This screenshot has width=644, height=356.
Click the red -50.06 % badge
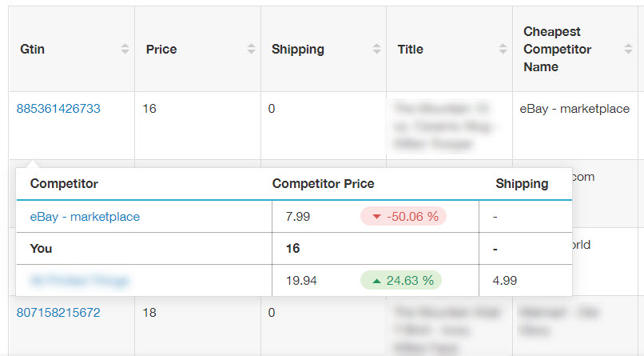click(x=403, y=217)
